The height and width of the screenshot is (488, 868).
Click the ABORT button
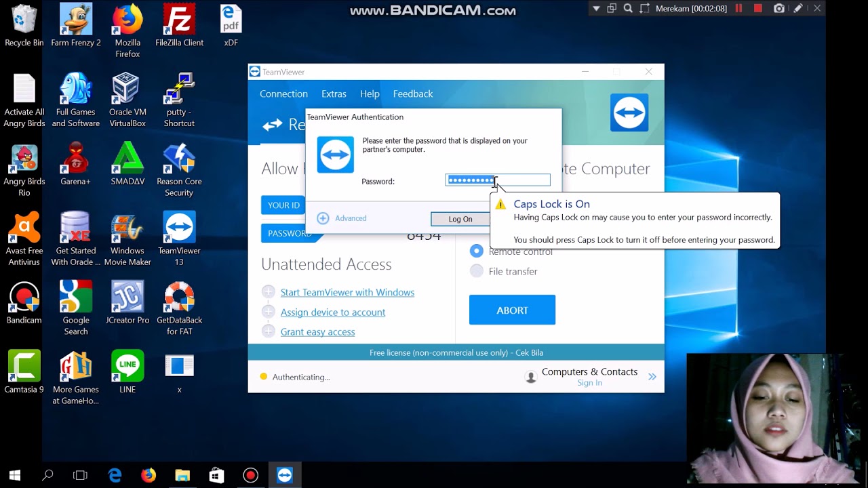[512, 310]
